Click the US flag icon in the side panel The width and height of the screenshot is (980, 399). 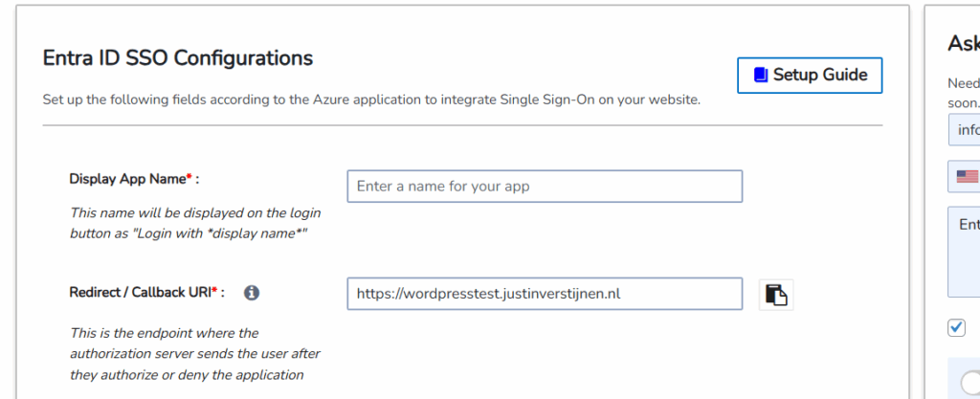[967, 176]
